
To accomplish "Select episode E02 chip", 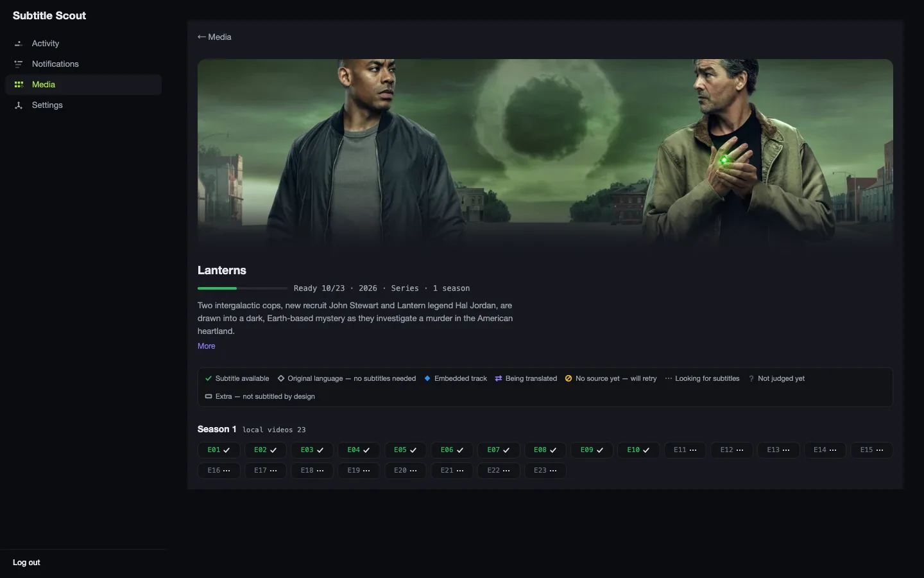I will (x=266, y=450).
